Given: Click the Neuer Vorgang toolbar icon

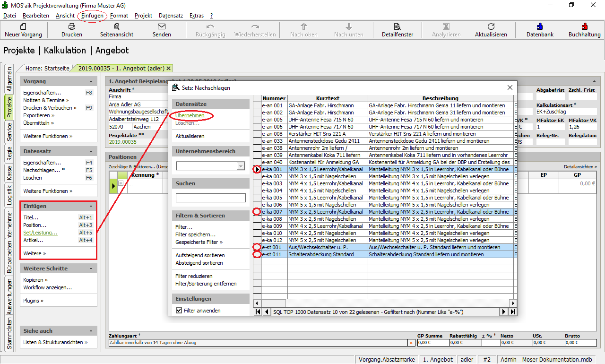Looking at the screenshot, I should pos(23,27).
